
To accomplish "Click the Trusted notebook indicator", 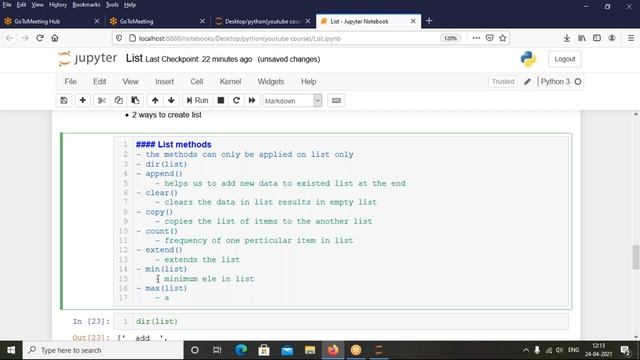I will click(503, 82).
